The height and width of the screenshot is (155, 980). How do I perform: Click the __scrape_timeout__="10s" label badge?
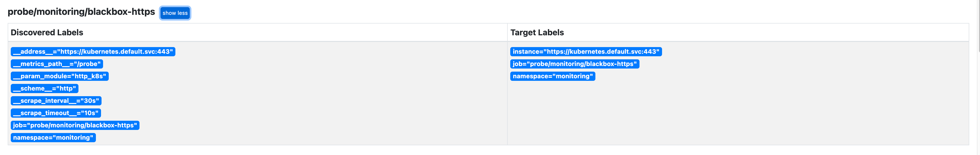(56, 113)
